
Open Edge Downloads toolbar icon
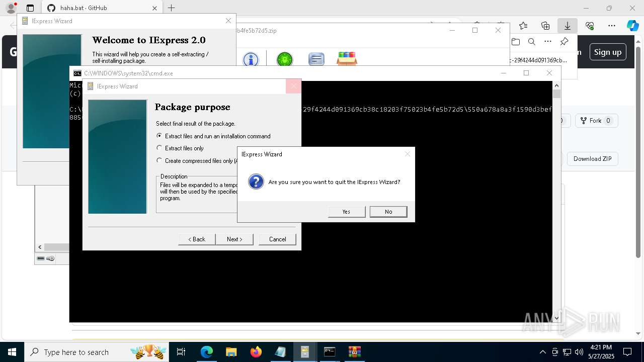[567, 26]
